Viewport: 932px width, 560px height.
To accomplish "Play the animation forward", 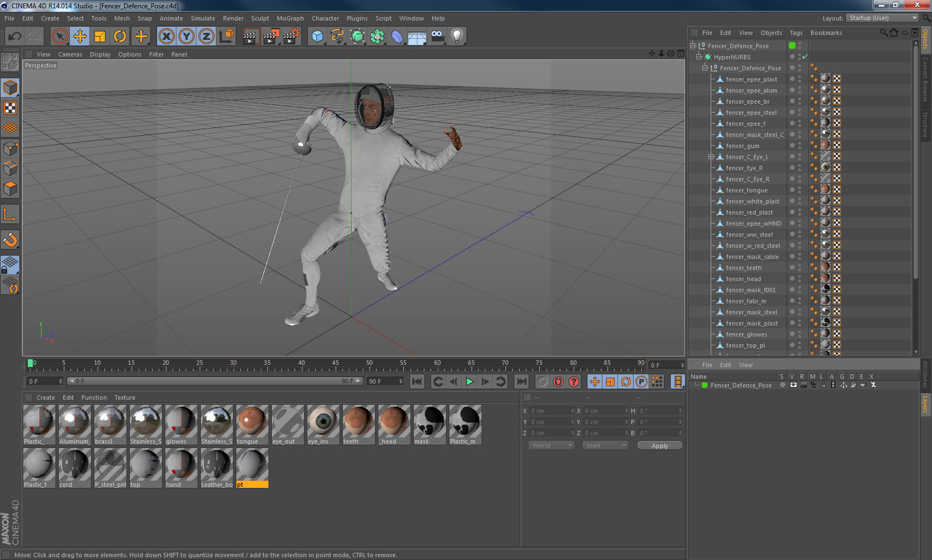I will [x=469, y=381].
